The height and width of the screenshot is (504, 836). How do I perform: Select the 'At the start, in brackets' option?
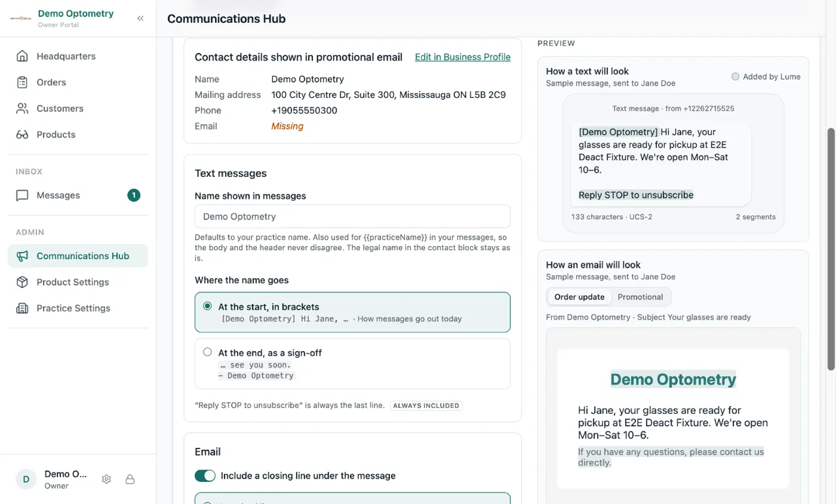353,312
